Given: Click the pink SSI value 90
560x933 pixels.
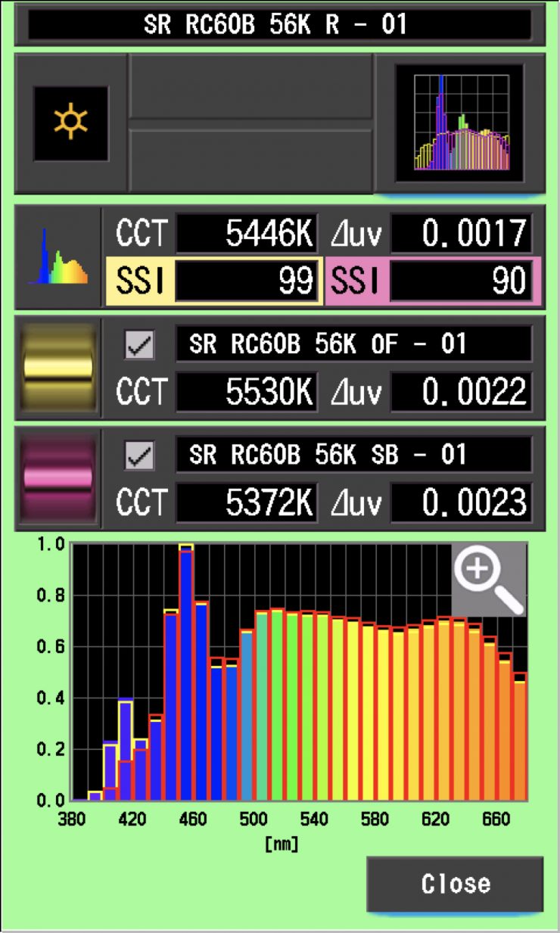Looking at the screenshot, I should click(x=461, y=281).
